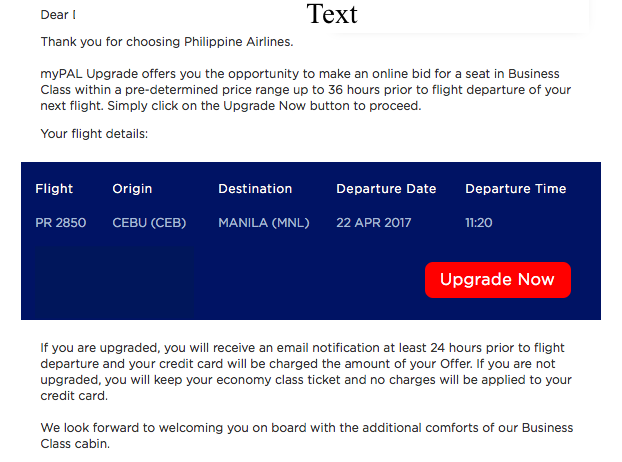Image resolution: width=622 pixels, height=462 pixels.
Task: Click the 'Your flight details:' label
Action: tap(94, 134)
